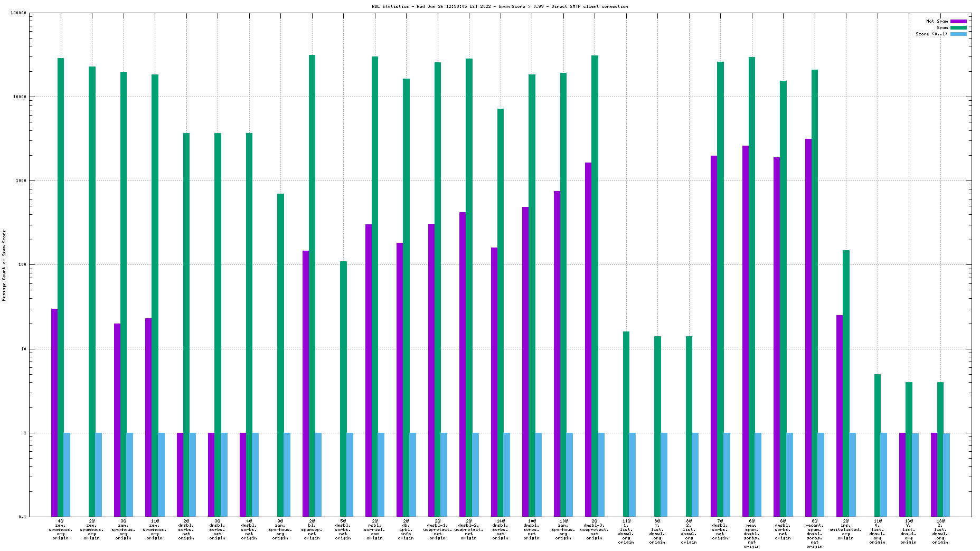Click the blue Score bar for db.wpbl.info

coord(412,474)
